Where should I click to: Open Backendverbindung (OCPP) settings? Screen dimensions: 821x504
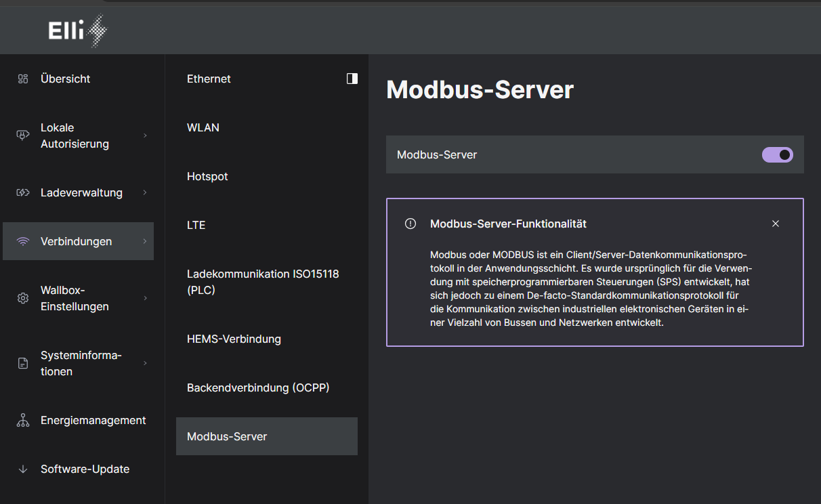258,387
